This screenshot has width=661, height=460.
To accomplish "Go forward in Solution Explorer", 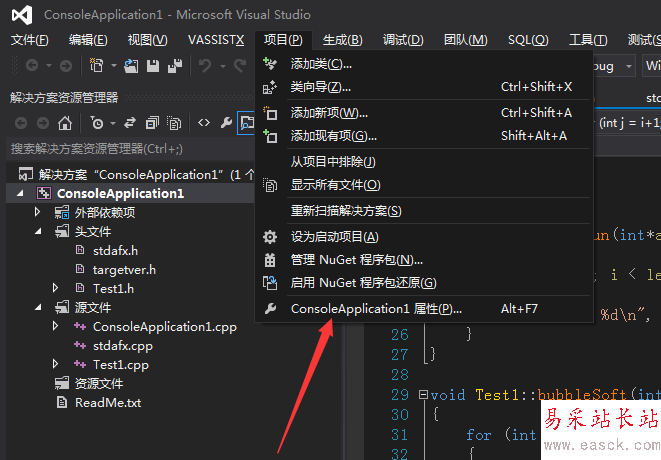I will tap(43, 123).
